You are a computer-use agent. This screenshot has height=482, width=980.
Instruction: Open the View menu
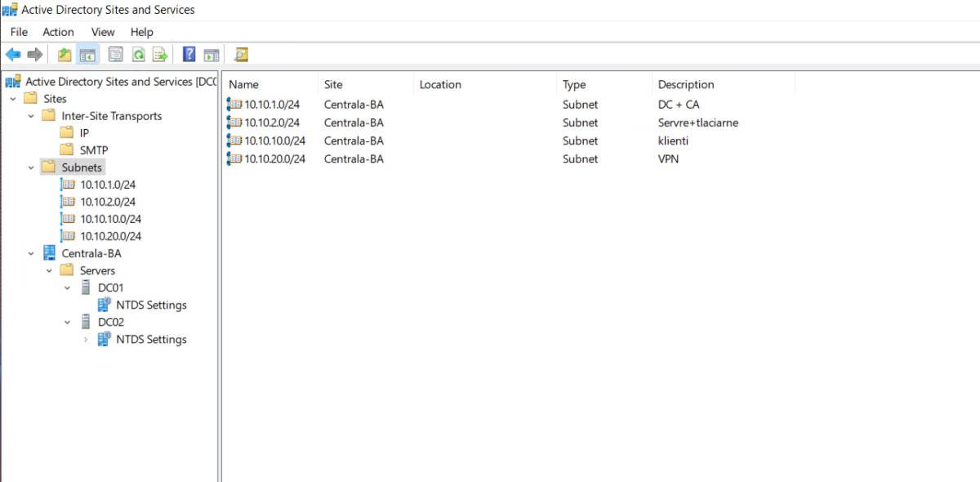pyautogui.click(x=103, y=32)
